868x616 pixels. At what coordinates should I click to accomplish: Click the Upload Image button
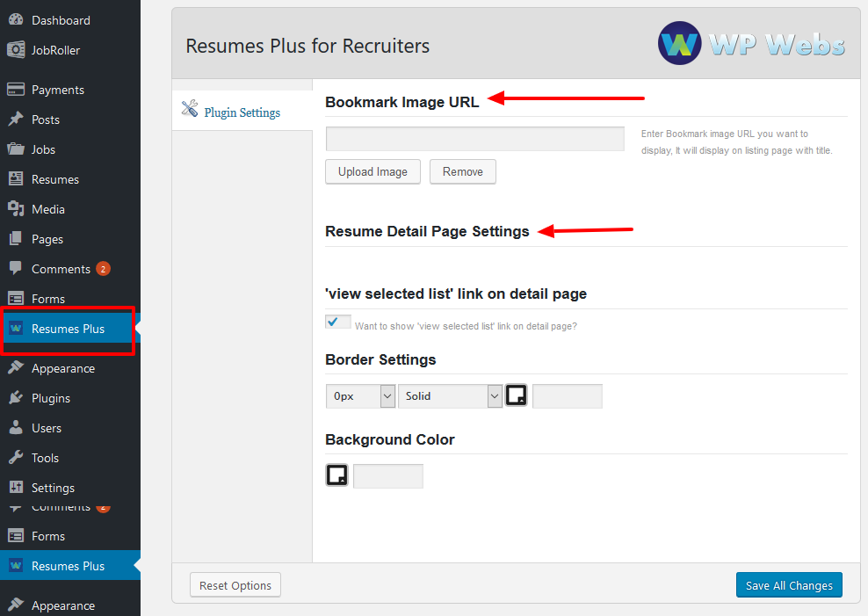pyautogui.click(x=373, y=171)
